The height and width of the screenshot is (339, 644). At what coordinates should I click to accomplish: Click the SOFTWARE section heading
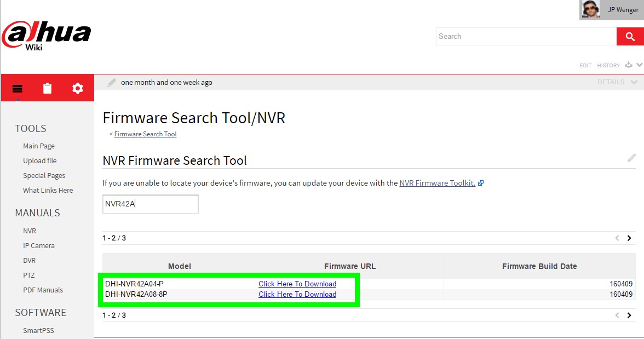(x=41, y=313)
